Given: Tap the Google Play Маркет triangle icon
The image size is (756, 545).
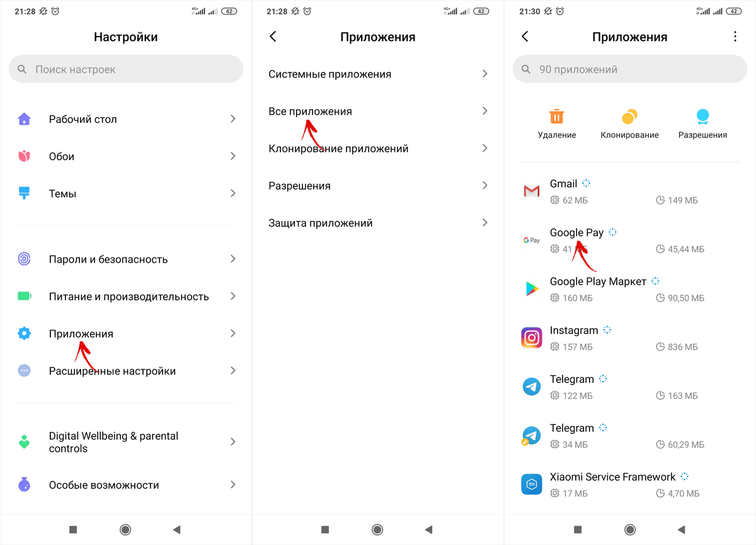Looking at the screenshot, I should pyautogui.click(x=532, y=289).
